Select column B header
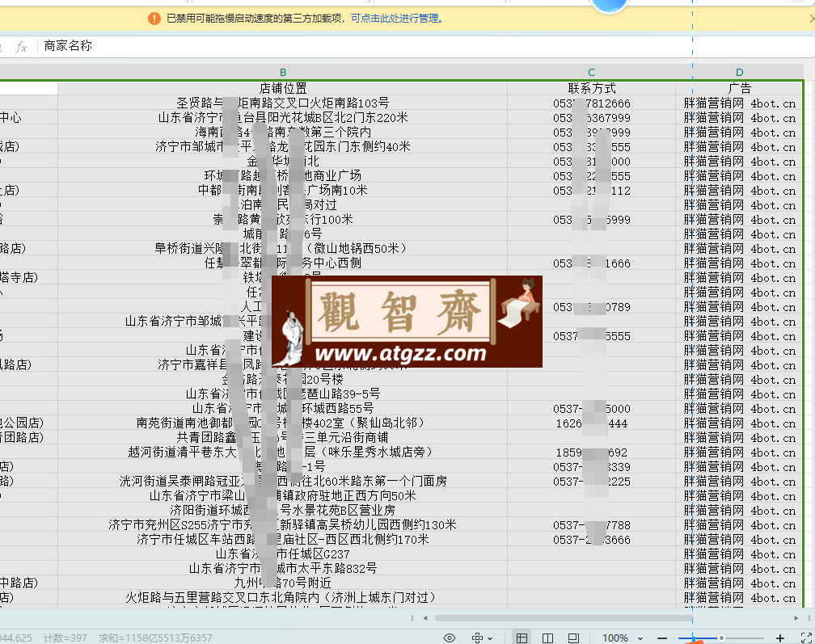Viewport: 815px width, 644px height. (x=283, y=72)
